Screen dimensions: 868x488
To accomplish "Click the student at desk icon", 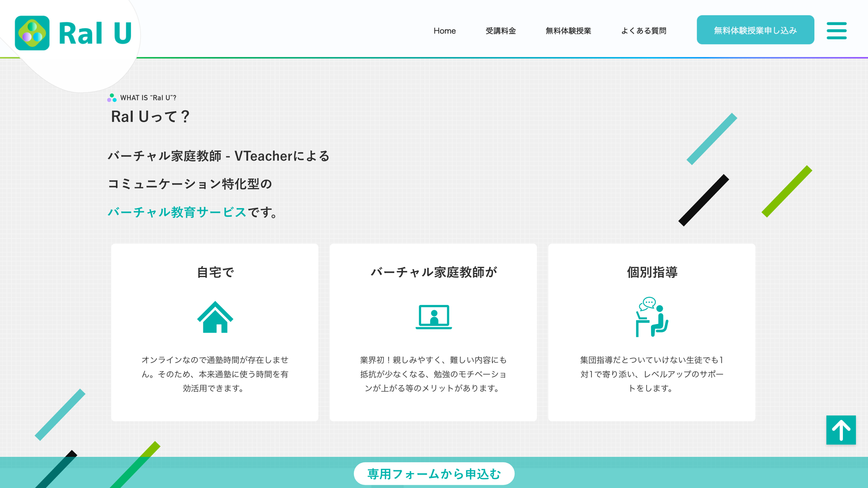I will pyautogui.click(x=652, y=317).
